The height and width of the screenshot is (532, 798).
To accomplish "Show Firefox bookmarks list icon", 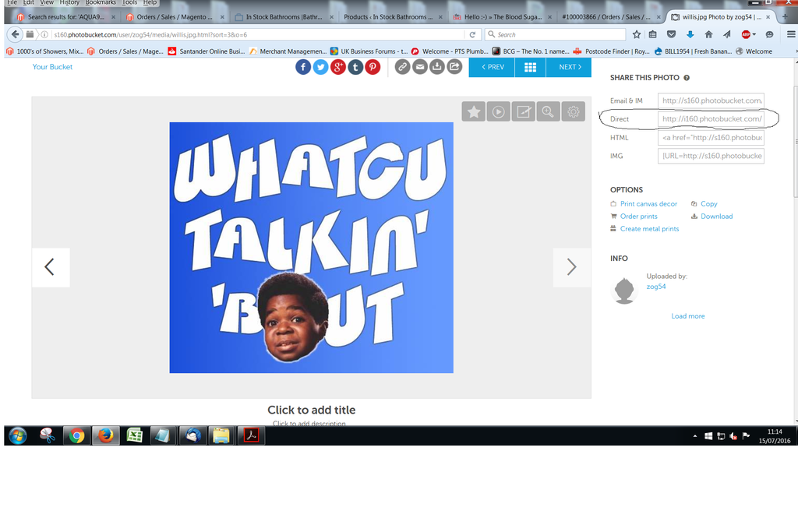I will (653, 34).
